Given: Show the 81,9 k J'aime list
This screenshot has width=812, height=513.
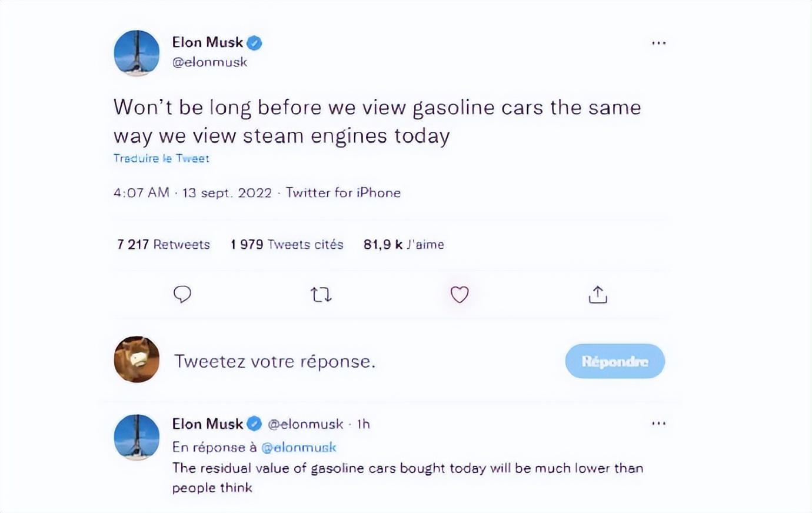Looking at the screenshot, I should coord(404,244).
